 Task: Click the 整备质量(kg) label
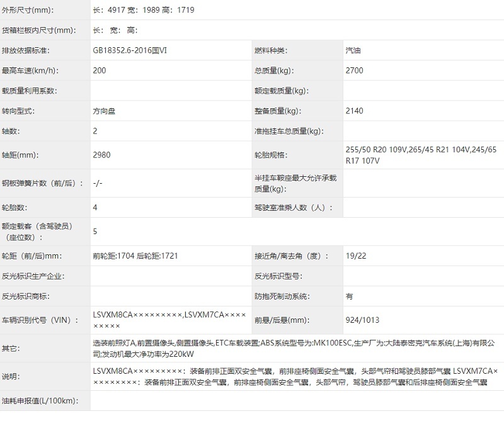pos(278,111)
